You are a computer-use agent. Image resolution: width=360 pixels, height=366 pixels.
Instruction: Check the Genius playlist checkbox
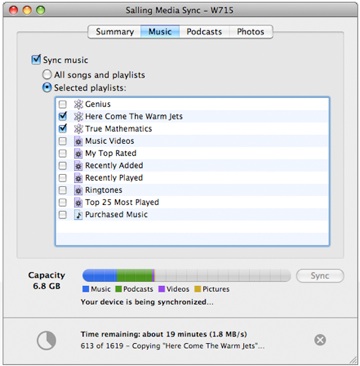(x=62, y=104)
